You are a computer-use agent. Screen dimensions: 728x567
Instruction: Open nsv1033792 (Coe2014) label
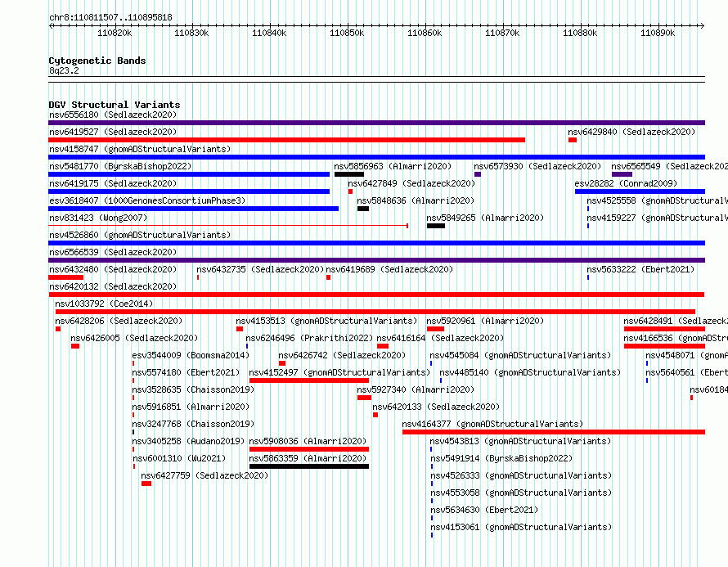(104, 304)
